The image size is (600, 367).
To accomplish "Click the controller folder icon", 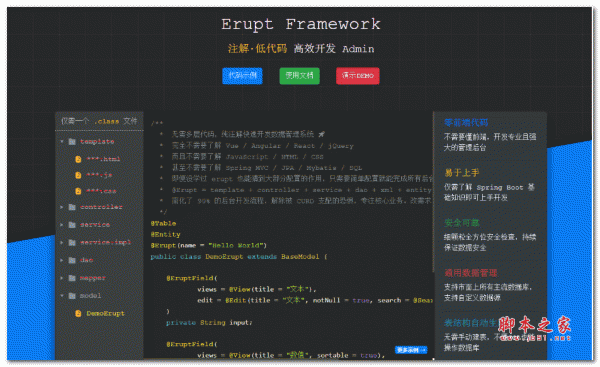I will click(72, 207).
